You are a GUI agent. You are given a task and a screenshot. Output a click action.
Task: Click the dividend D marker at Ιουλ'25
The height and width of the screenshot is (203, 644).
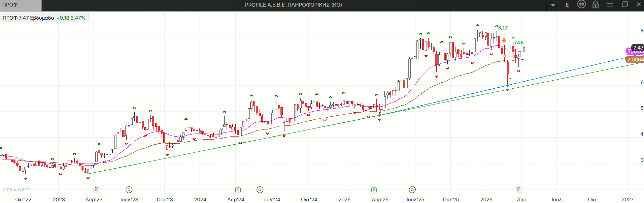pos(412,190)
